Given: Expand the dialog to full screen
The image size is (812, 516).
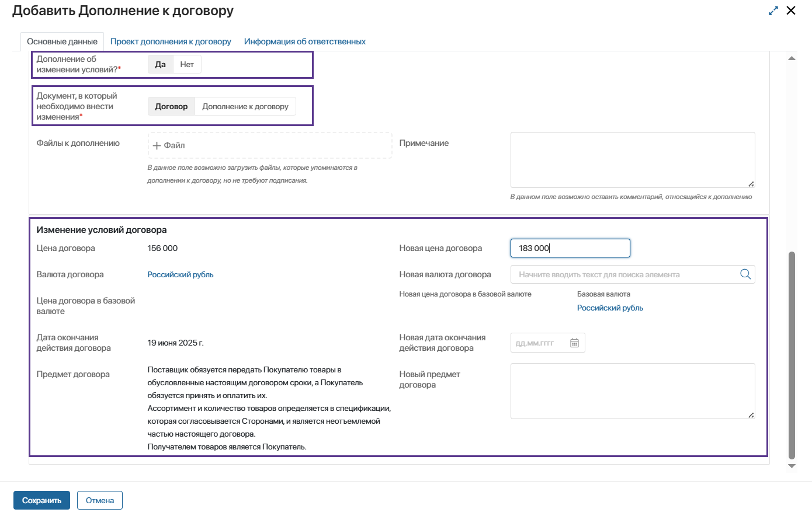Looking at the screenshot, I should tap(773, 11).
